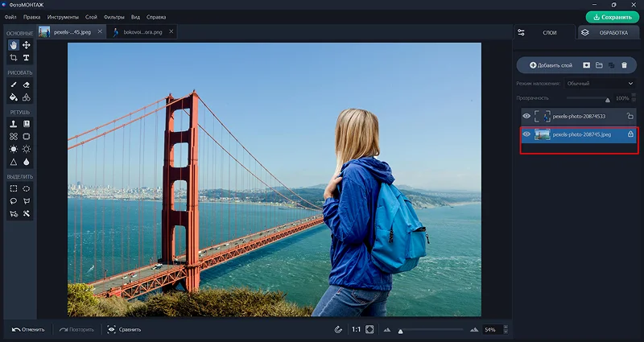The height and width of the screenshot is (342, 644).
Task: Open the Справка menu
Action: pyautogui.click(x=156, y=17)
